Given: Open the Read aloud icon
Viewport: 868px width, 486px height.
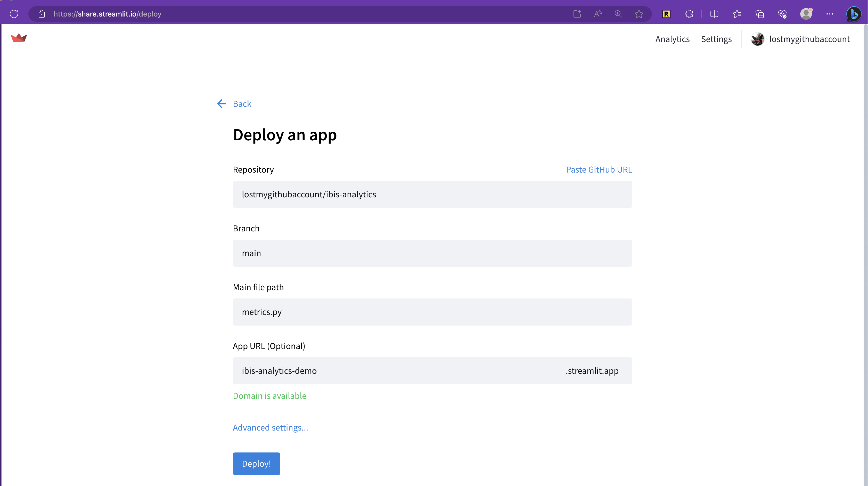Looking at the screenshot, I should (598, 14).
